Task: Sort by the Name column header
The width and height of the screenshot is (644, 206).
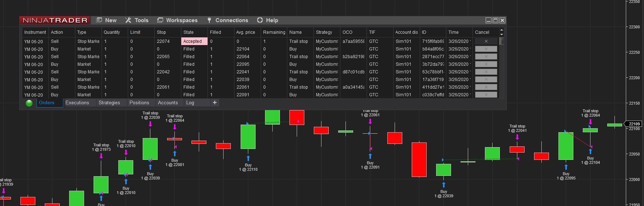Action: 300,32
